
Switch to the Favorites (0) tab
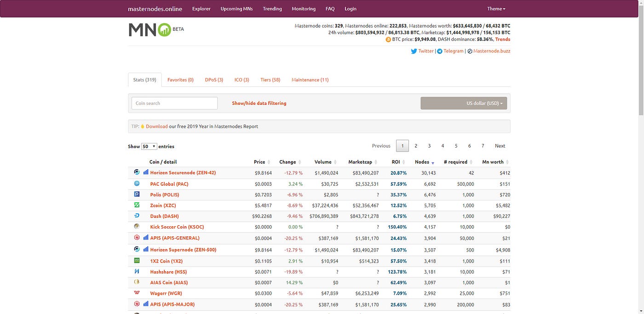tap(180, 80)
